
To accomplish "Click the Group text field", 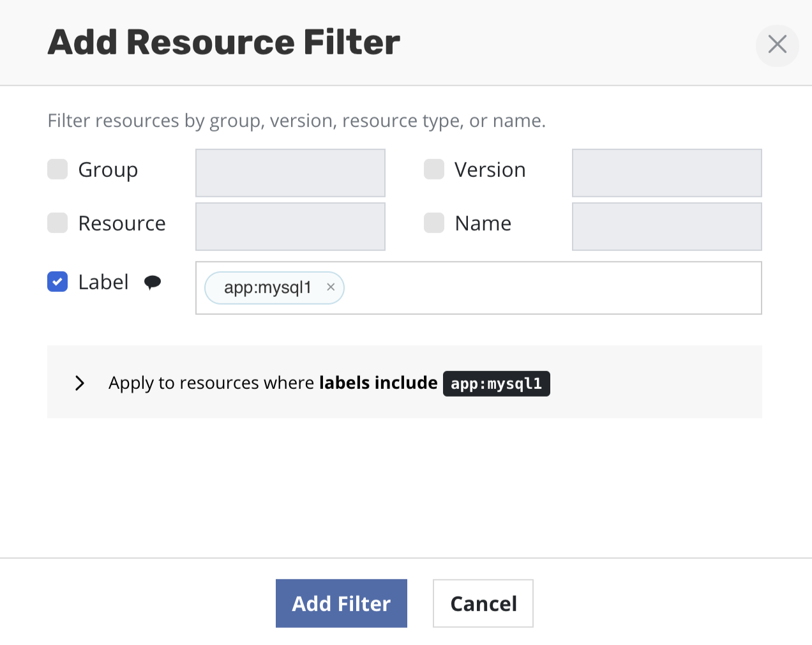I will click(x=290, y=173).
